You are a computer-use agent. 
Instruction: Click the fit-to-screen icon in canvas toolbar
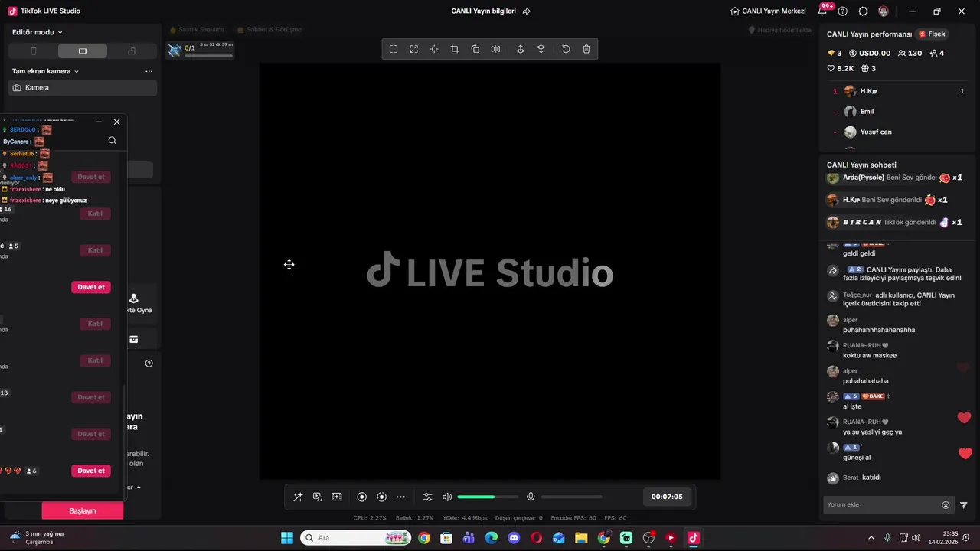coord(394,49)
